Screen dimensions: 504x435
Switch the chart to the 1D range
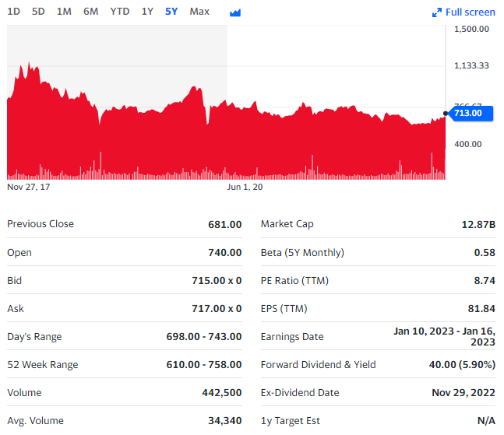pyautogui.click(x=13, y=12)
